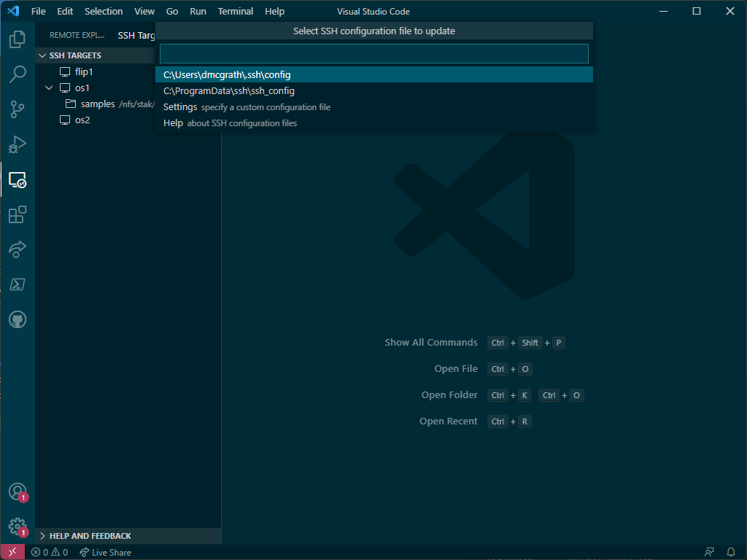This screenshot has width=747, height=560.
Task: Select the os1 SSH target
Action: [x=82, y=88]
